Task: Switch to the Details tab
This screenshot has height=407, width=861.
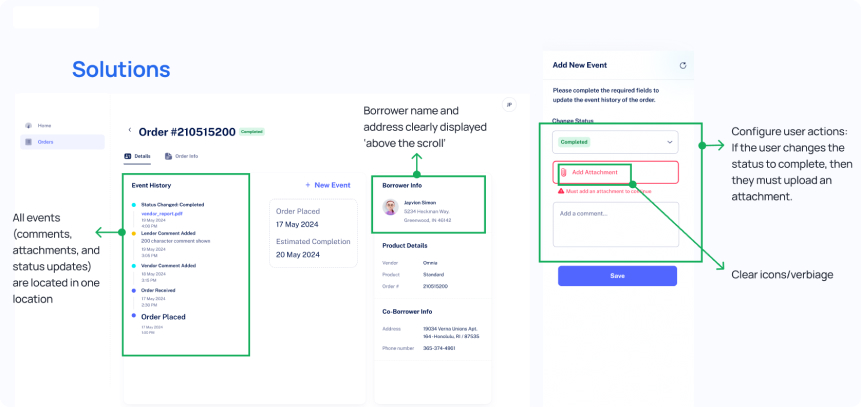Action: tap(137, 157)
